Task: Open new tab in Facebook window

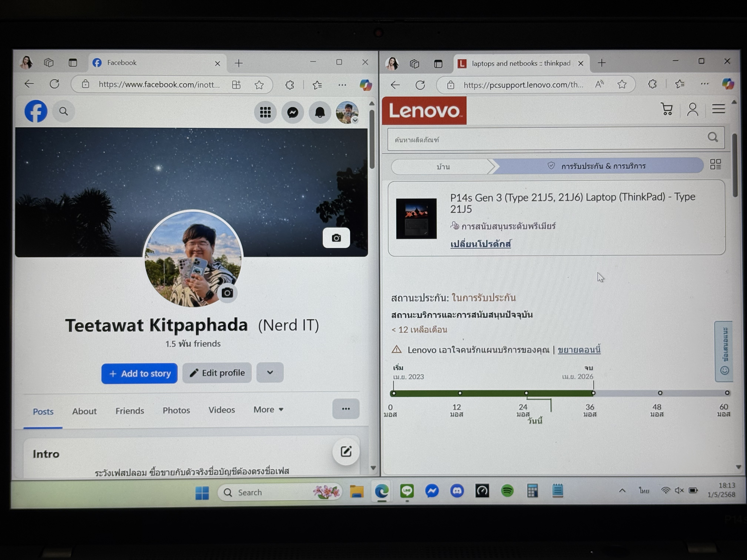Action: pos(239,63)
